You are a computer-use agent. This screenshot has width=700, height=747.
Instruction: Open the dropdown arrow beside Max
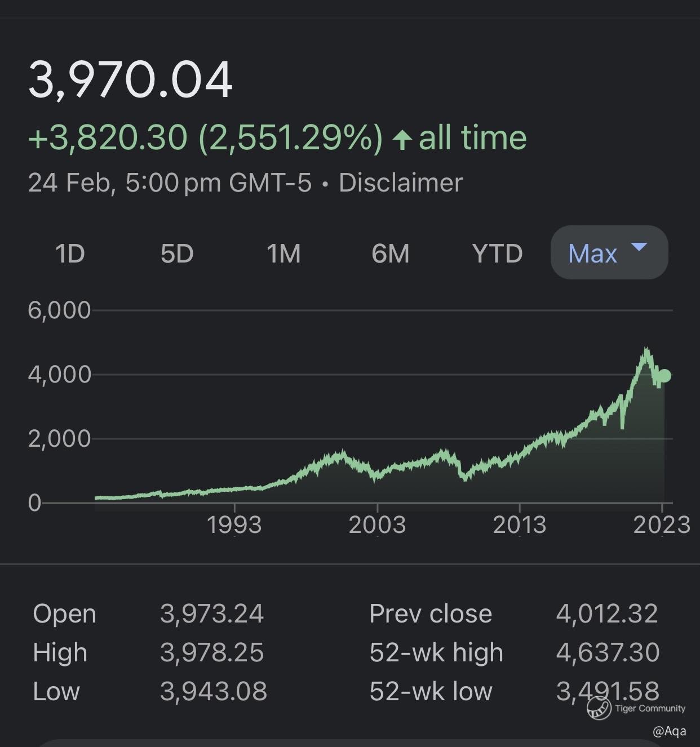tap(639, 247)
